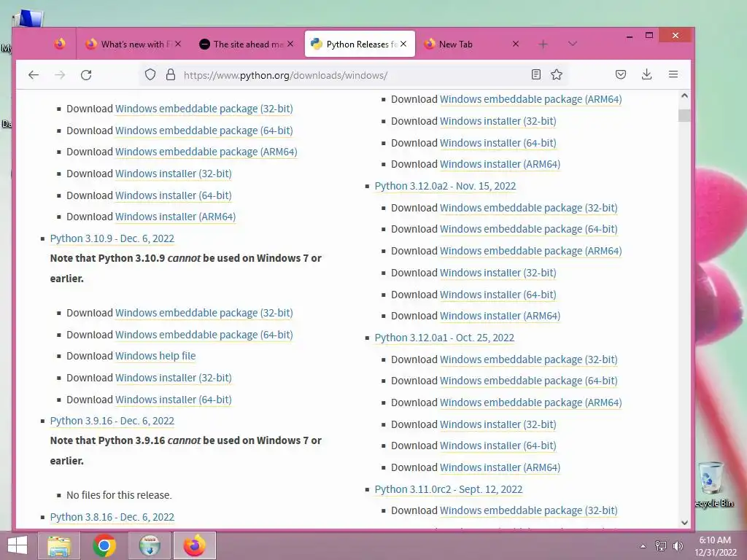Download Python 3.10.9 Windows installer (32-bit)
This screenshot has height=560, width=747.
[x=174, y=378]
